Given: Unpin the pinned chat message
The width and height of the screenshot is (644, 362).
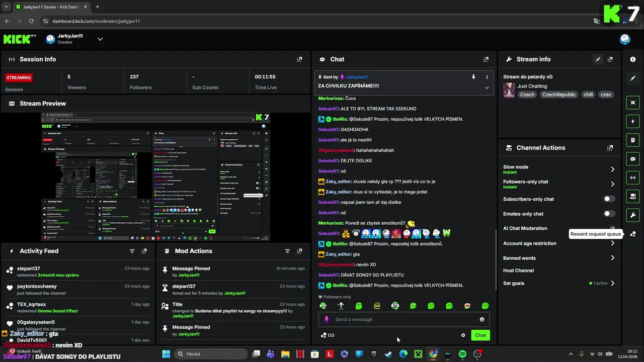Looking at the screenshot, I should point(473,77).
